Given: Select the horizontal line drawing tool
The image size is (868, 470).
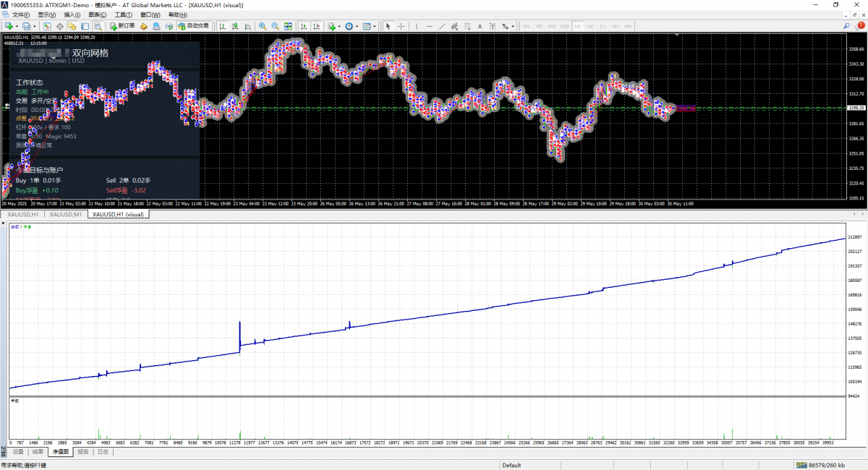Looking at the screenshot, I should (430, 26).
